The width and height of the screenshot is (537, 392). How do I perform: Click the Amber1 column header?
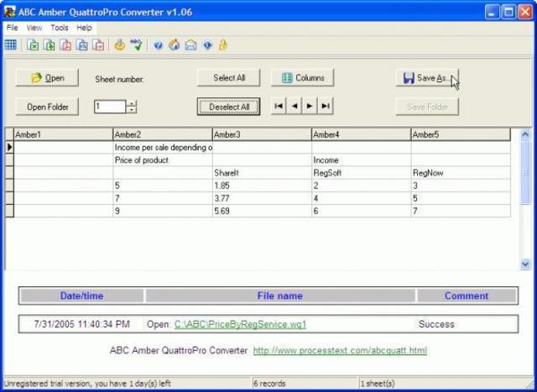point(63,134)
